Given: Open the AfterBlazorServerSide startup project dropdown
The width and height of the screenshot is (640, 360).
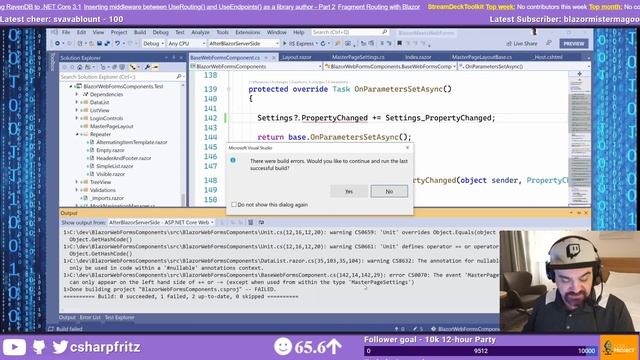Looking at the screenshot, I should [243, 43].
